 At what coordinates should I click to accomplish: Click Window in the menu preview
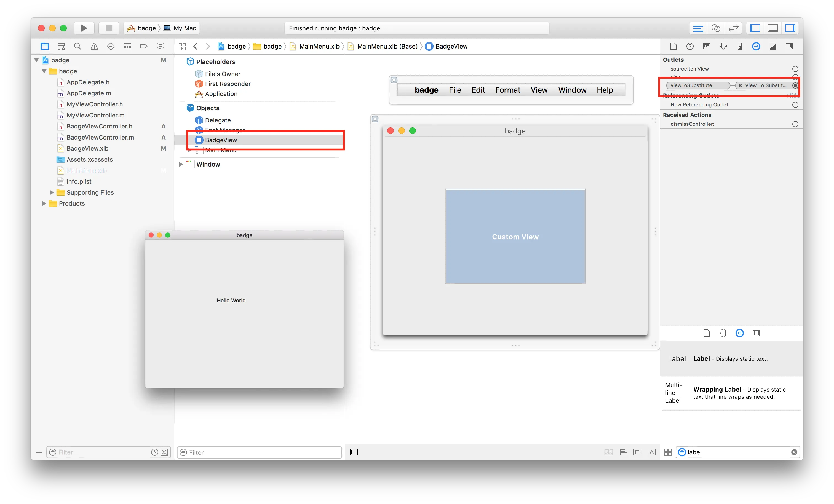tap(572, 90)
